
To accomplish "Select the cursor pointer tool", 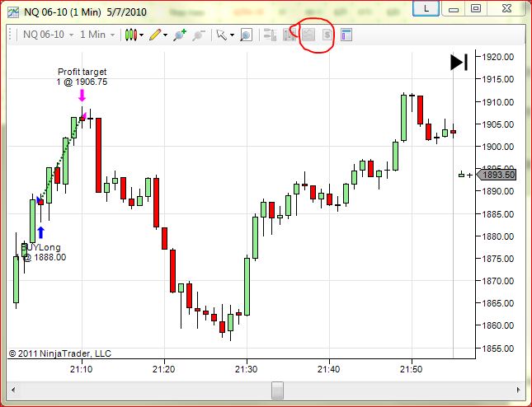I will pyautogui.click(x=222, y=35).
